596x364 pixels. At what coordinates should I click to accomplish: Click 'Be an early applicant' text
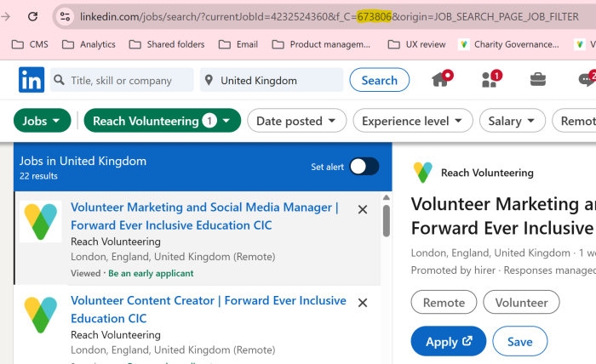click(x=151, y=273)
